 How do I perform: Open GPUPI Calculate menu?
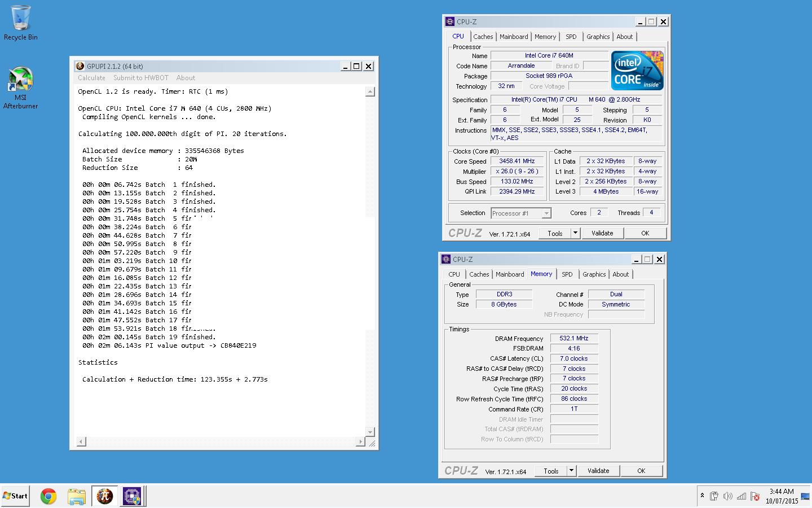point(91,78)
